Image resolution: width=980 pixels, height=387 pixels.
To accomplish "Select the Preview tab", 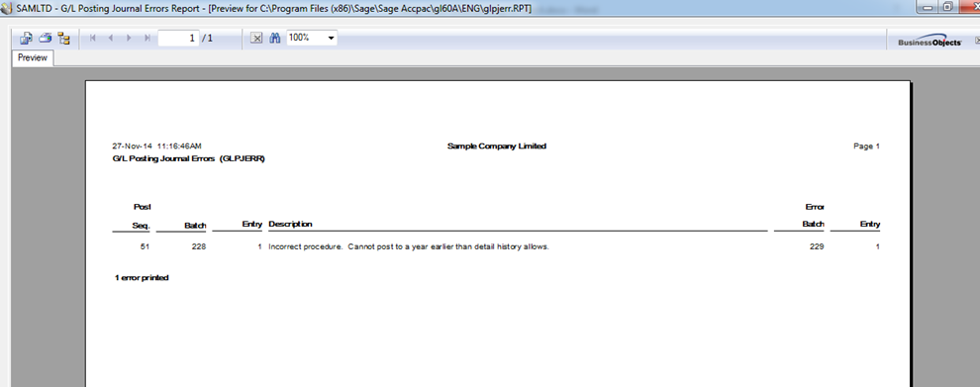I will pyautogui.click(x=33, y=58).
